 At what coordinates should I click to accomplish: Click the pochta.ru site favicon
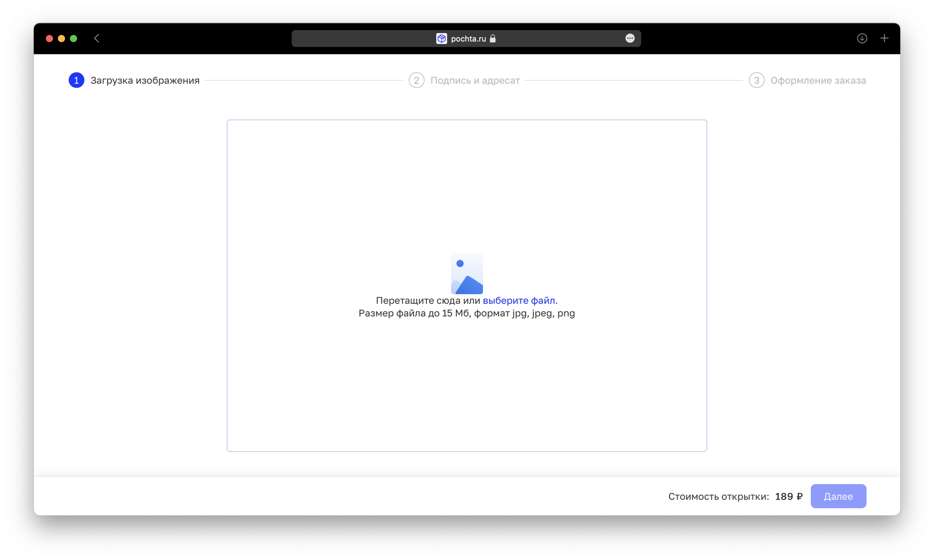441,38
